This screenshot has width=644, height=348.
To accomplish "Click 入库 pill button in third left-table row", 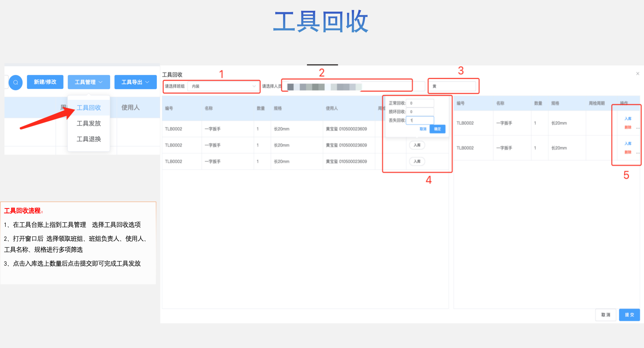I will [417, 161].
